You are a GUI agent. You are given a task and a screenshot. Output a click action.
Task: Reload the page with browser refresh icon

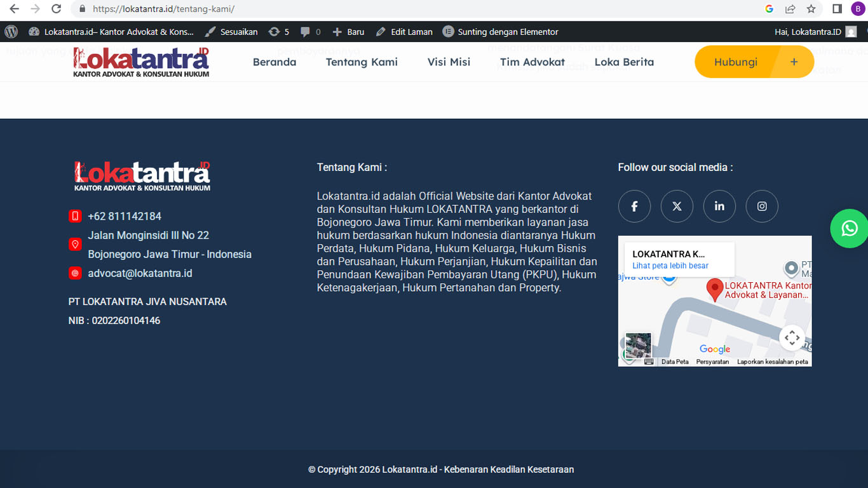click(x=56, y=9)
